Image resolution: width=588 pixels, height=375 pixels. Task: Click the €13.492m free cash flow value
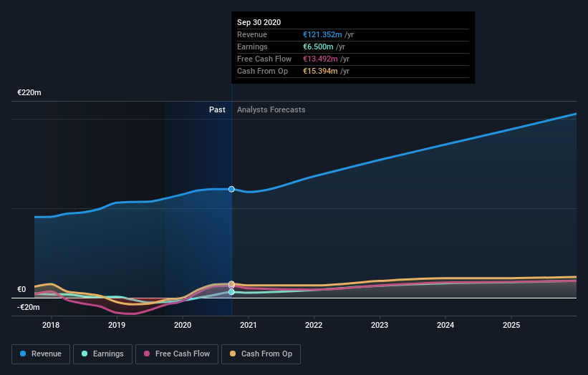320,59
